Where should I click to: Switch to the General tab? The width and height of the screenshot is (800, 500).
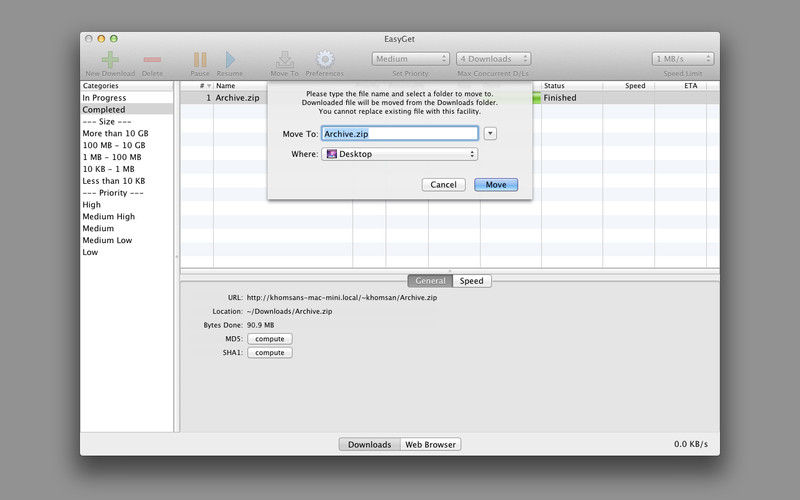tap(430, 281)
